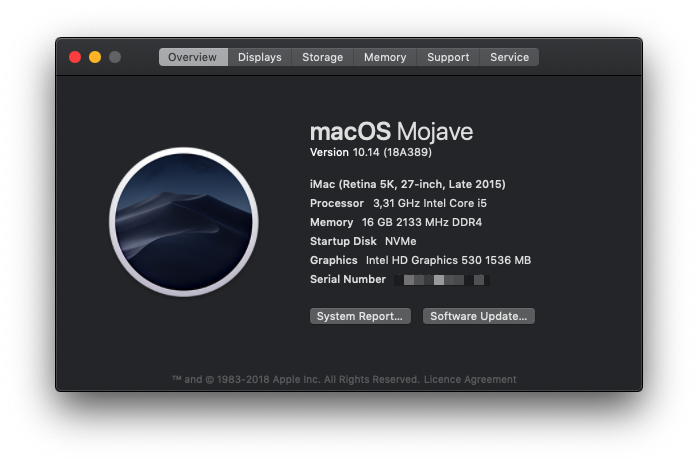Open the Licence Agreement link
698x465 pixels.
tap(470, 380)
